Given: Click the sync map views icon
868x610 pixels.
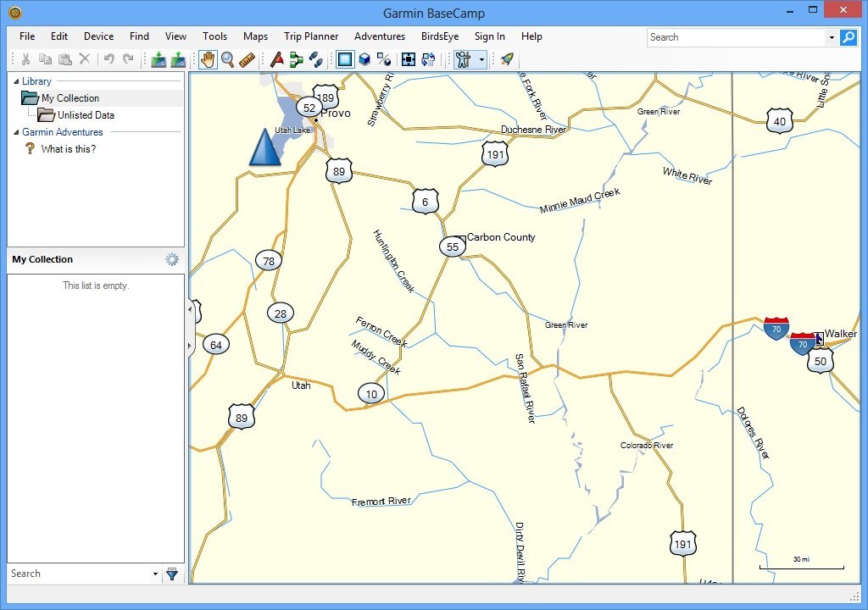Looking at the screenshot, I should click(x=428, y=59).
